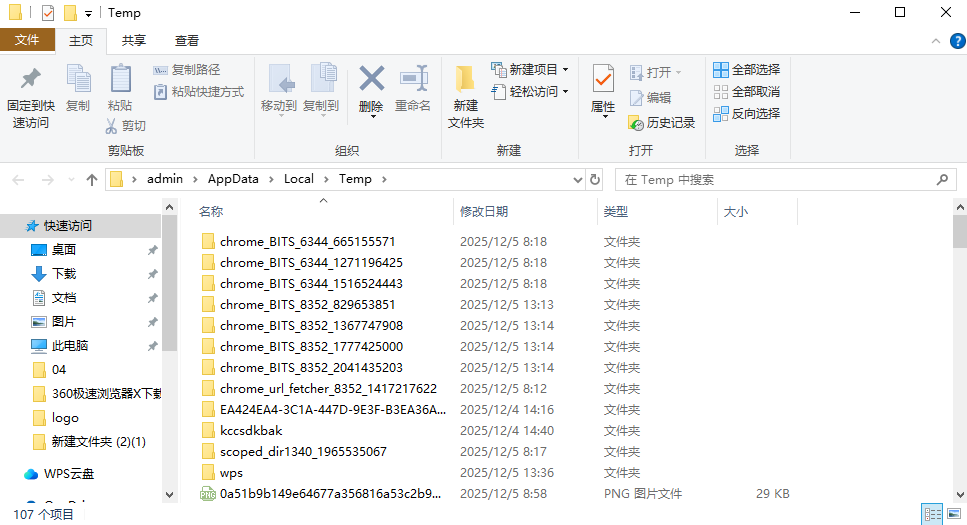Pin folder to Quick access
Screen dimensions: 967x525
click(x=31, y=97)
